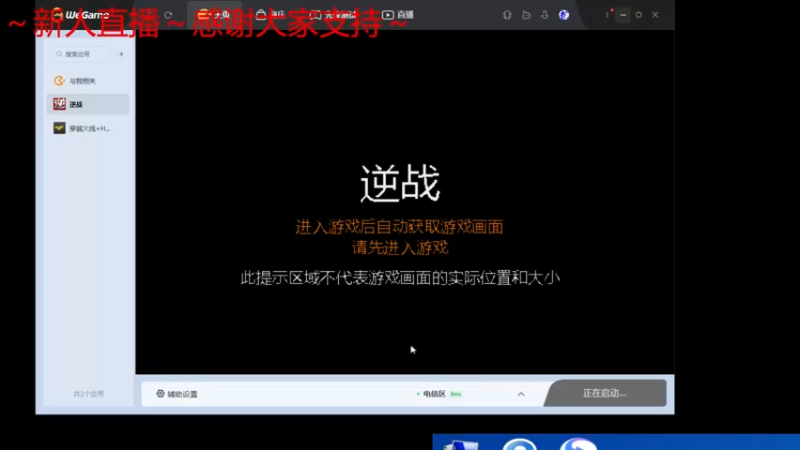
Task: Open 辅助设置 settings
Action: click(177, 394)
